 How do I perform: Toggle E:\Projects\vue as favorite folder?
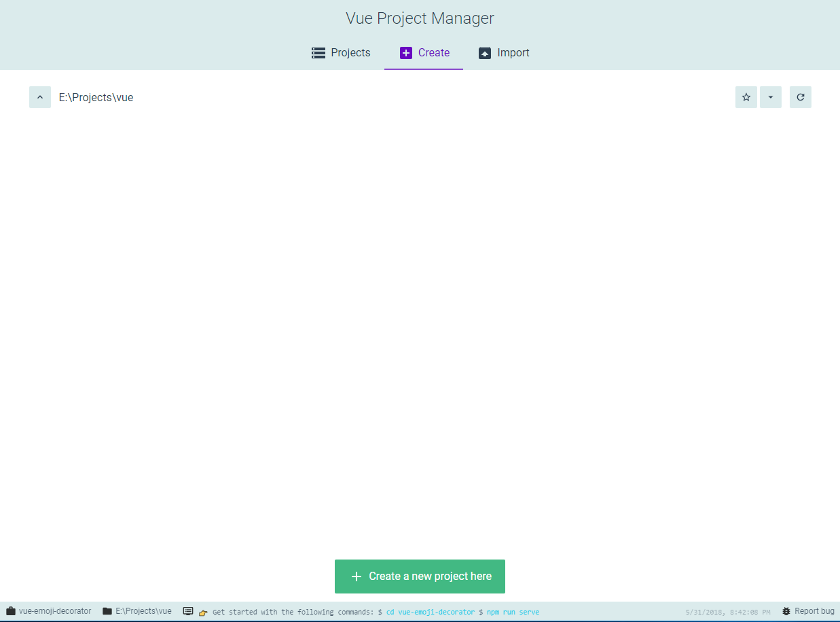(x=746, y=96)
